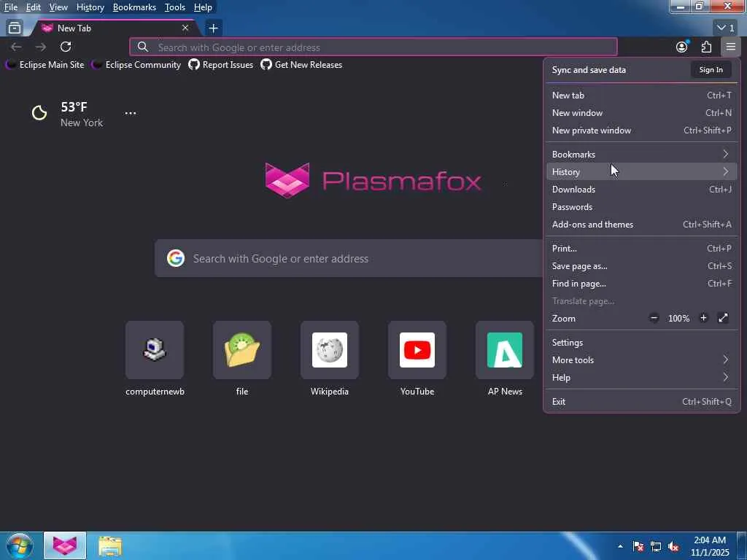
Task: Decrease zoom with minus button
Action: click(x=654, y=318)
